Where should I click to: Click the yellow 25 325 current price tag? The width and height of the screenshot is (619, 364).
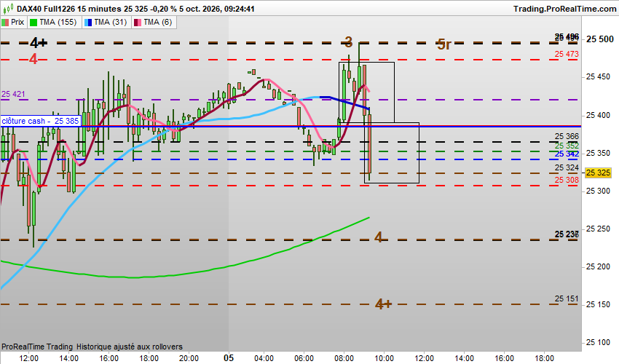[x=598, y=173]
